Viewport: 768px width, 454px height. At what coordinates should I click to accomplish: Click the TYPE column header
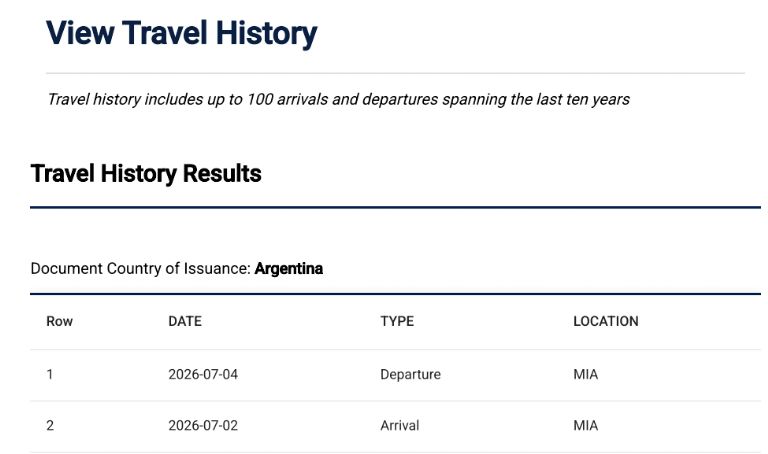[x=397, y=321]
